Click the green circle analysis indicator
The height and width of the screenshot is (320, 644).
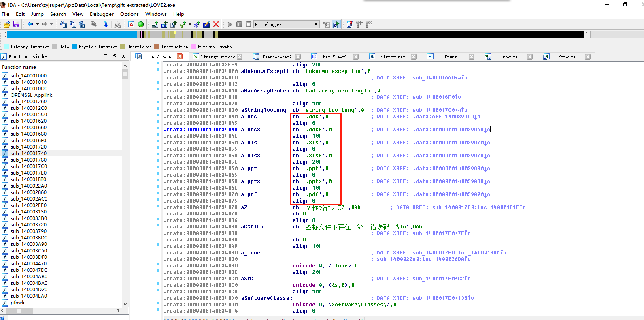coord(141,24)
